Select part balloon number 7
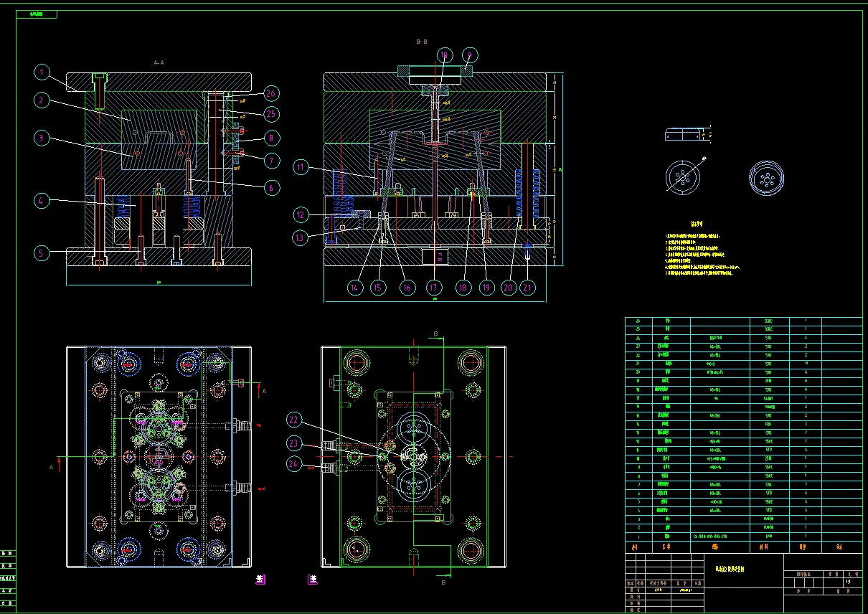 coord(270,161)
